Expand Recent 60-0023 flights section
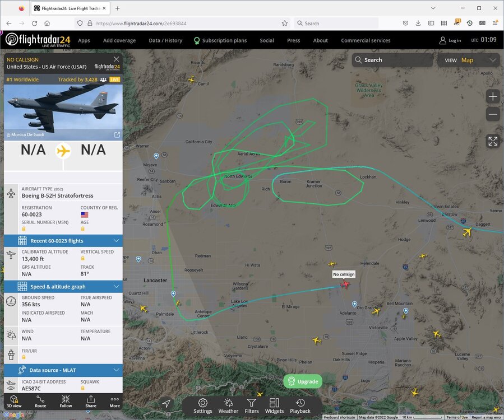The image size is (504, 420). 63,241
